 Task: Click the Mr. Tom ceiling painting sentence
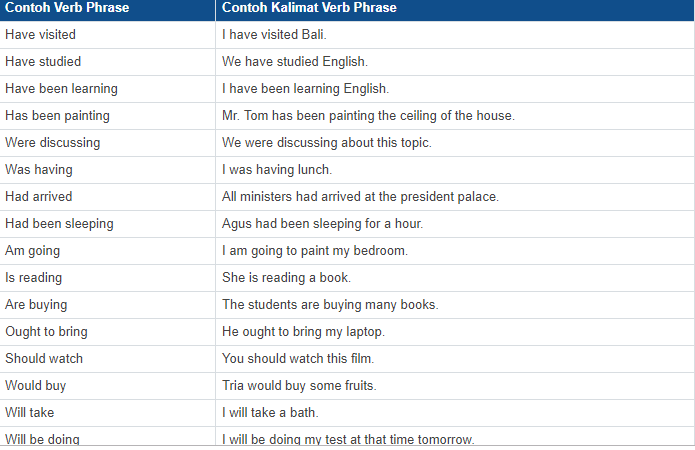click(368, 115)
